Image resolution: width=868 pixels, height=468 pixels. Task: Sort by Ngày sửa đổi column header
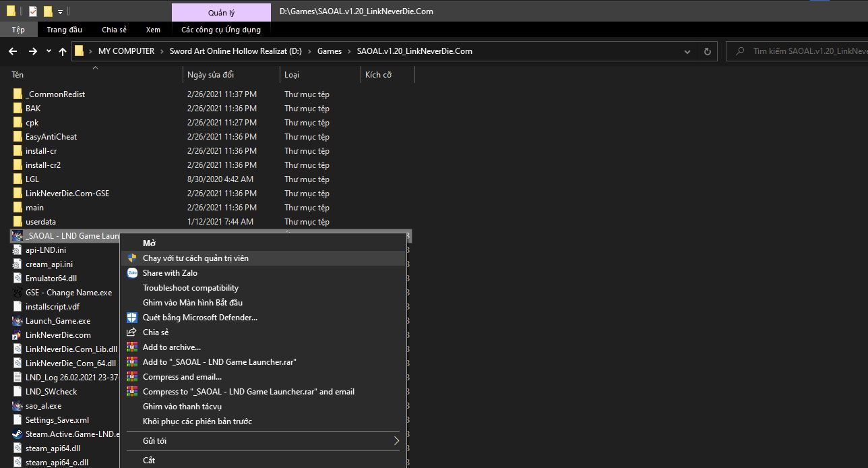211,75
